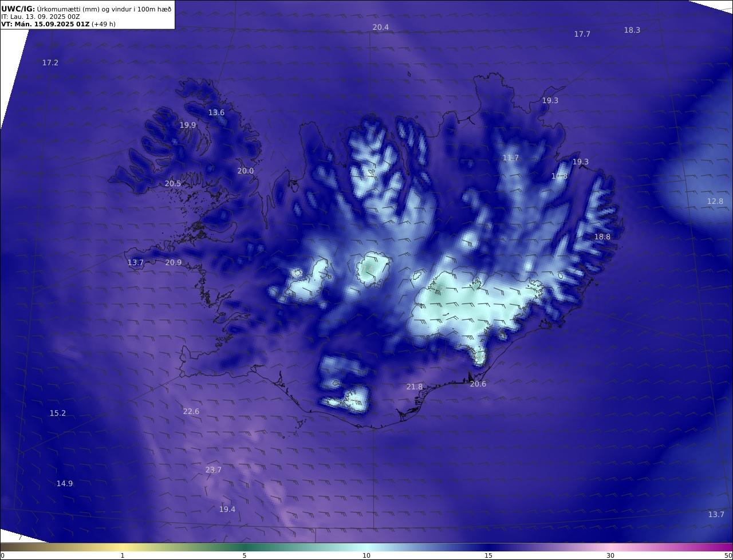
Task: Click the colorbar tick label 0
Action: (2, 555)
